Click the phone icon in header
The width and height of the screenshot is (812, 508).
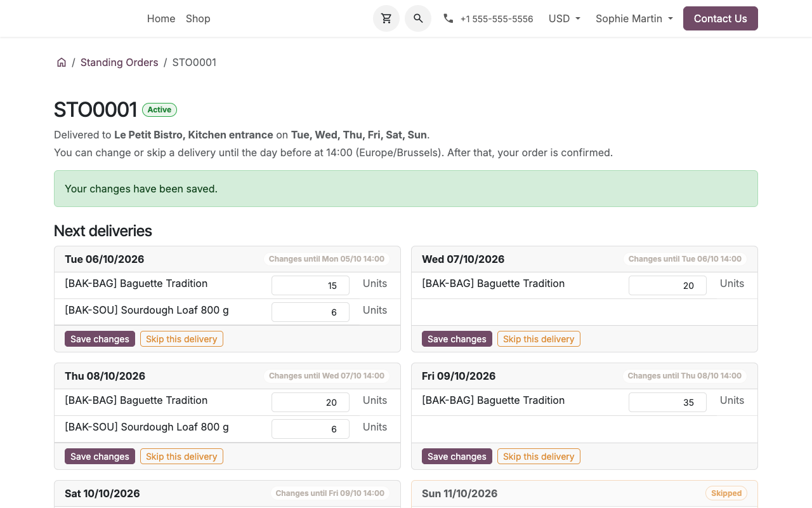coord(449,18)
